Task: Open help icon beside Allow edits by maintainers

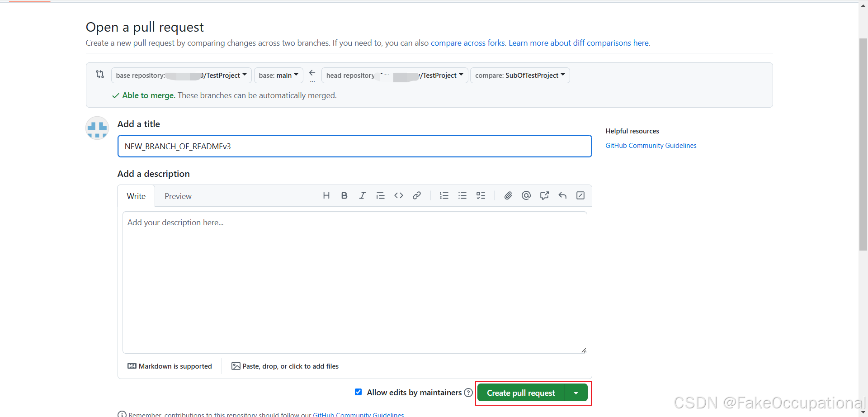Action: pyautogui.click(x=468, y=393)
